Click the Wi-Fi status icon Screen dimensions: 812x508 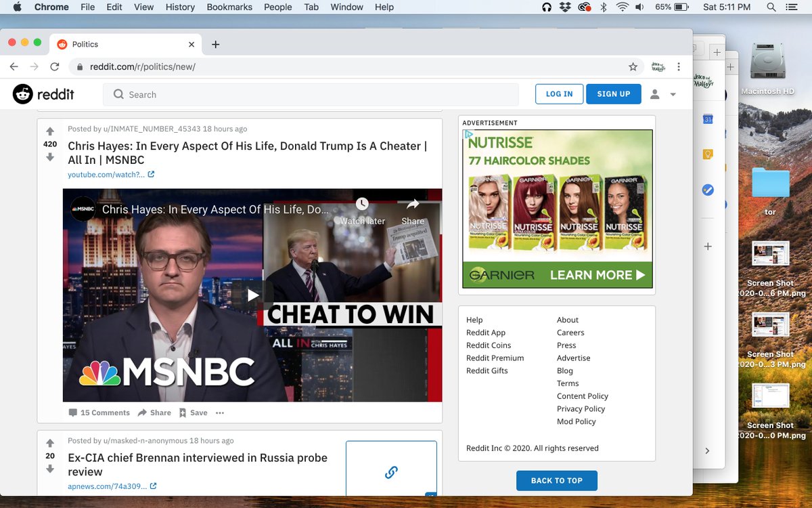coord(622,7)
